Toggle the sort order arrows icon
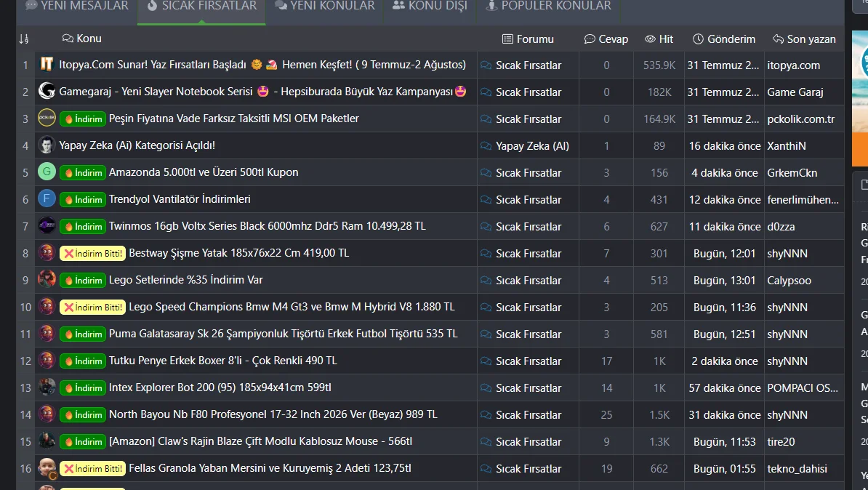The image size is (868, 490). coord(23,39)
